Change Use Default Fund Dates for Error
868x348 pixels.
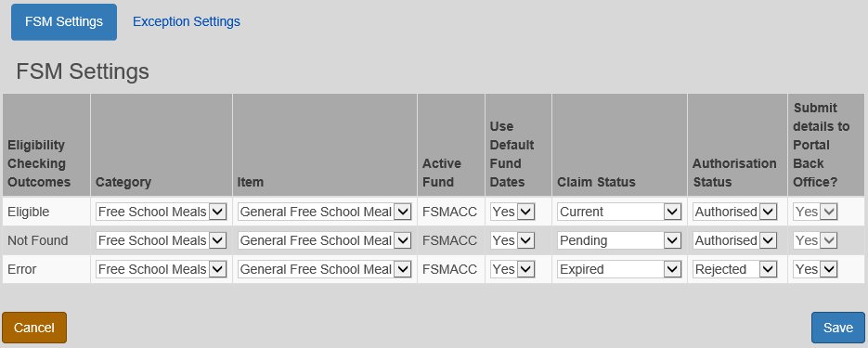tap(512, 269)
